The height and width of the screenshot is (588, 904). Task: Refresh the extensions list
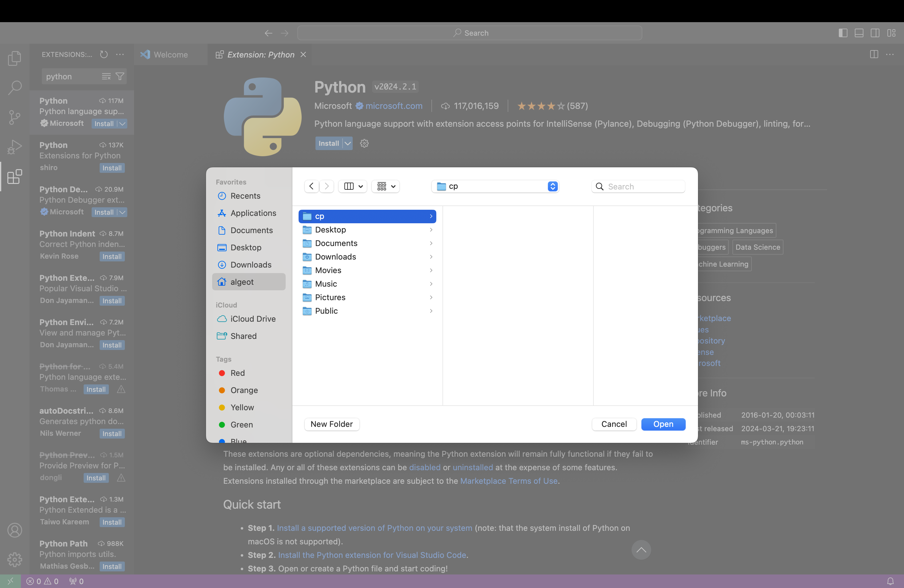click(x=103, y=54)
